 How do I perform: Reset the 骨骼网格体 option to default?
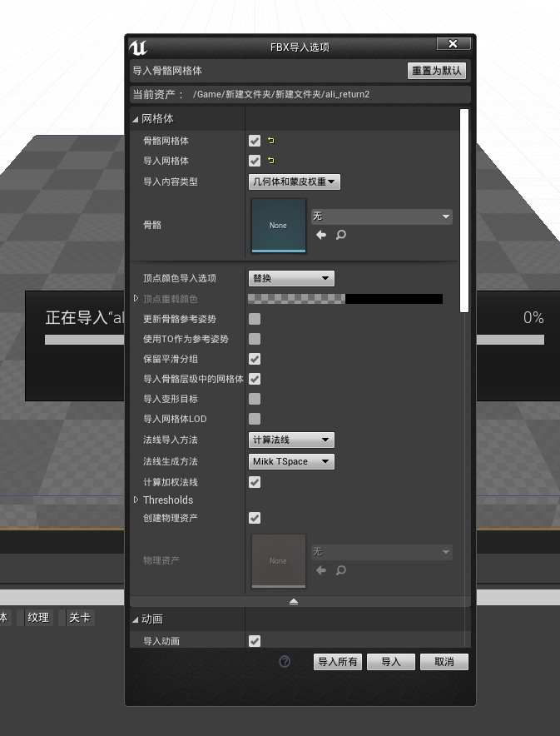pos(271,141)
